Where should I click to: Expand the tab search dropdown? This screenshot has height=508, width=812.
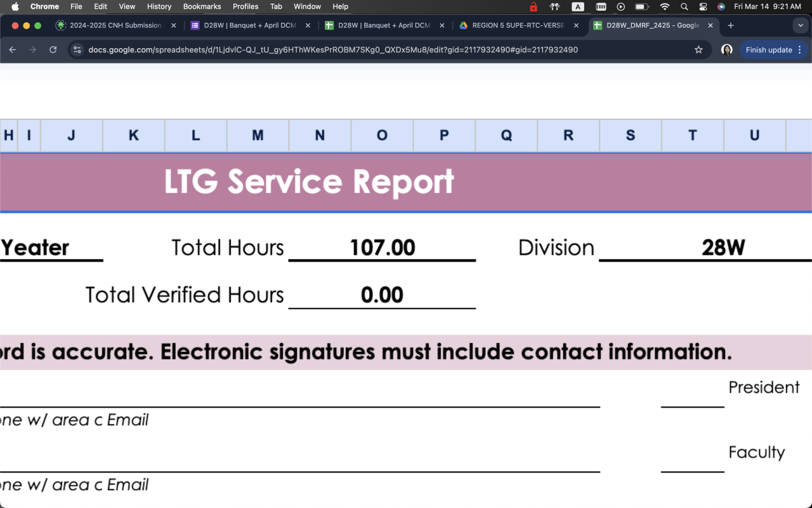coord(799,25)
